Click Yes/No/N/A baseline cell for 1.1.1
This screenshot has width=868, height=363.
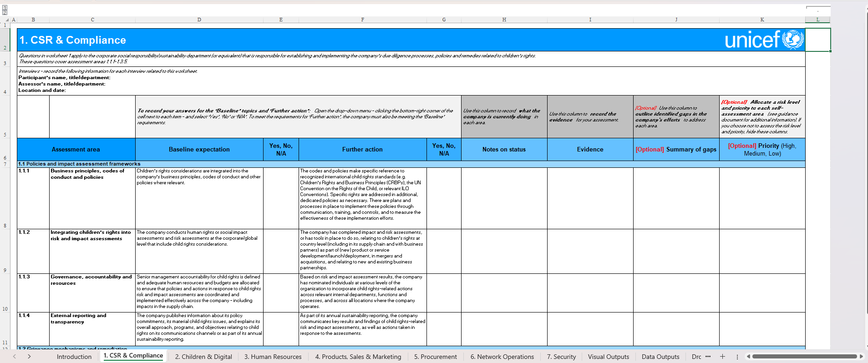[281, 198]
